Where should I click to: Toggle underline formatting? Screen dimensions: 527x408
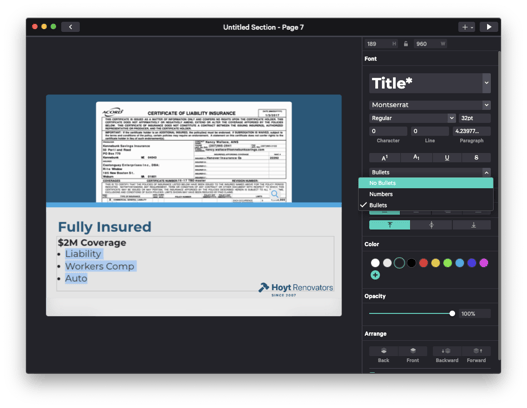447,158
